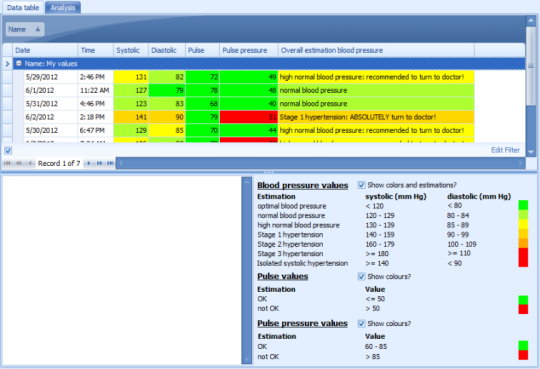Toggle Pulse pressure values 'Show colours?' checkbox
The width and height of the screenshot is (540, 369).
[361, 324]
